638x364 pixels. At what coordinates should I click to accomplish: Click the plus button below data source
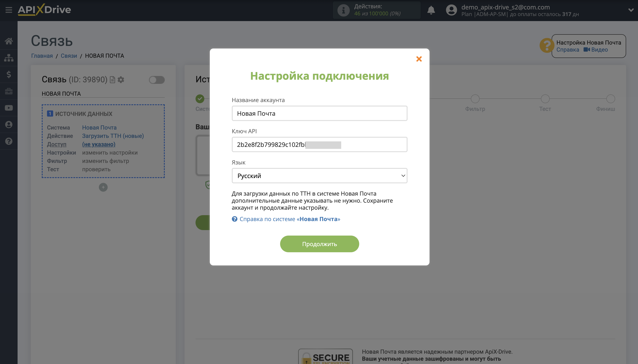click(103, 187)
